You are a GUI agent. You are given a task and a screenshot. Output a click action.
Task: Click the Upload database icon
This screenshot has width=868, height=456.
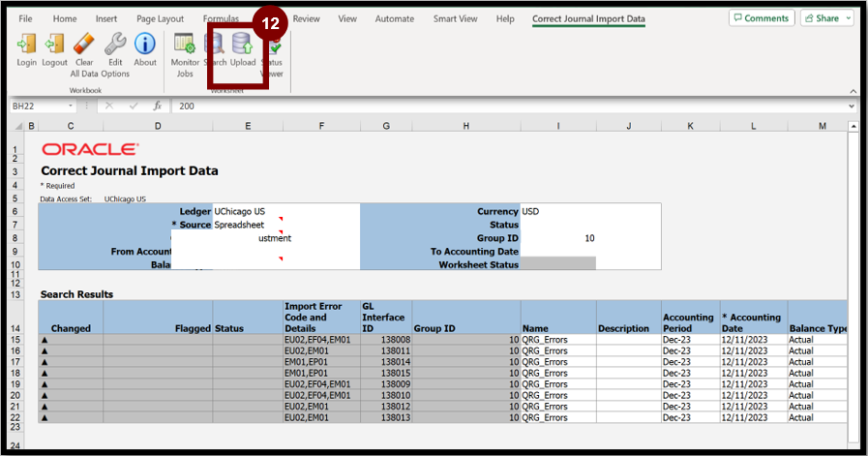[x=243, y=45]
